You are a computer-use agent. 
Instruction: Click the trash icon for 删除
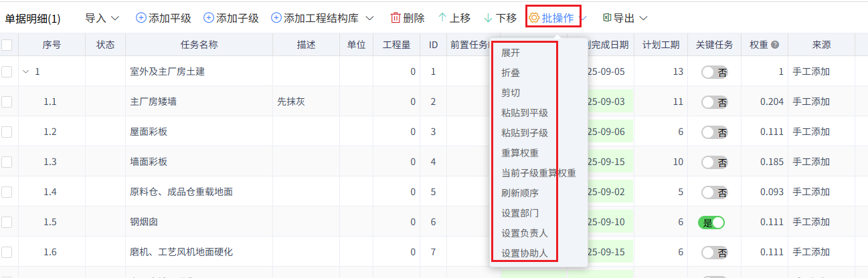(x=396, y=18)
